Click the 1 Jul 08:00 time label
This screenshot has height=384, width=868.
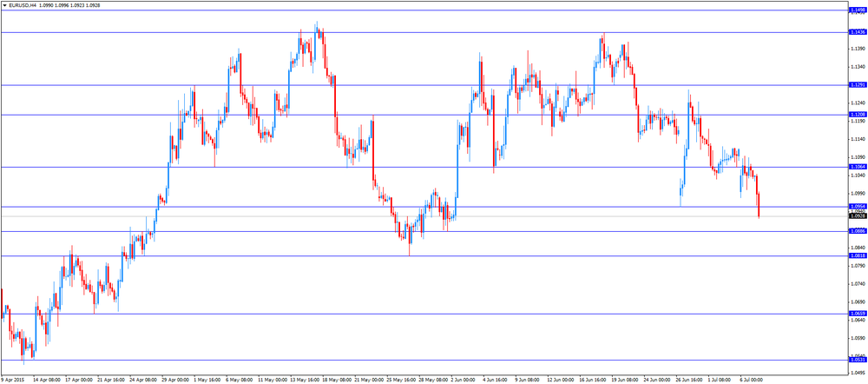tap(719, 381)
